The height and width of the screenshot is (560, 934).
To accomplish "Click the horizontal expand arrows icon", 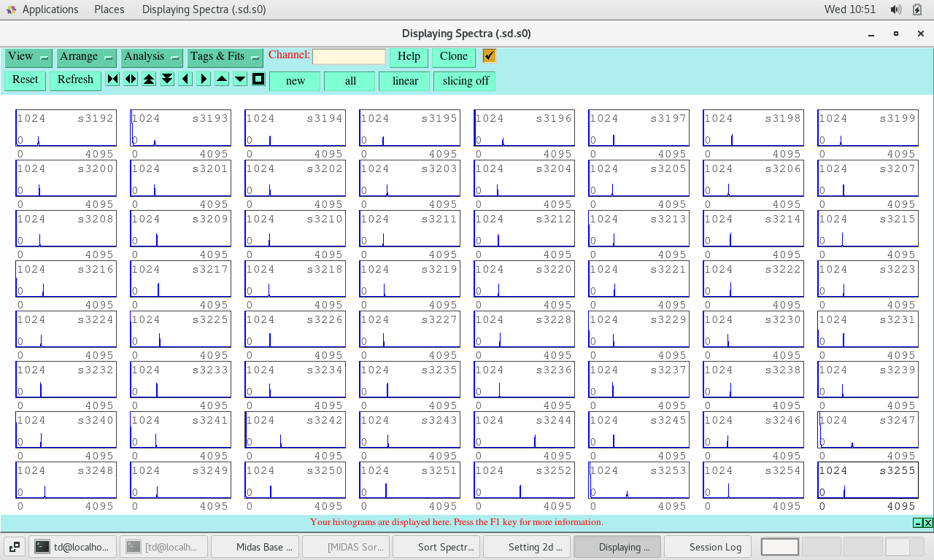I will click(x=131, y=79).
